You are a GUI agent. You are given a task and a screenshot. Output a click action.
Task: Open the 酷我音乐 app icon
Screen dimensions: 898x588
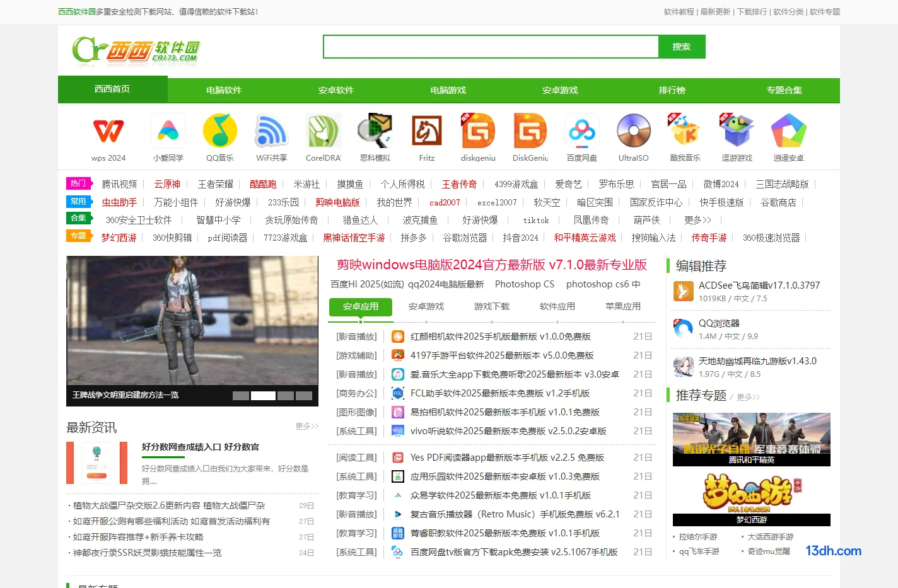click(685, 131)
